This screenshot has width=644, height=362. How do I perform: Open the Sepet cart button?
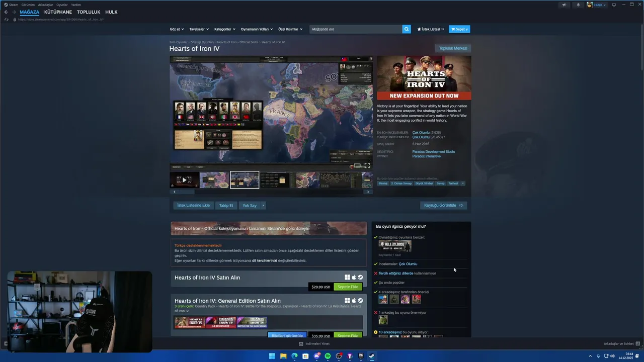click(459, 29)
